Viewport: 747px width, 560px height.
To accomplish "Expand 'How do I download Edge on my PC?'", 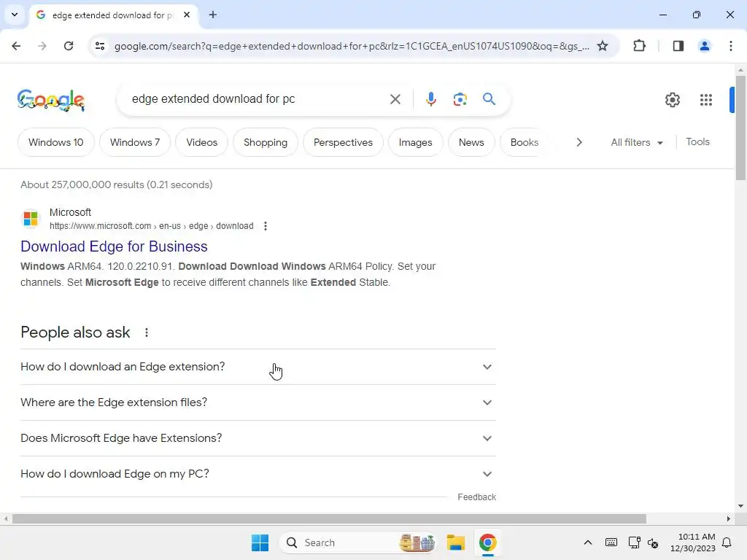I will [258, 474].
